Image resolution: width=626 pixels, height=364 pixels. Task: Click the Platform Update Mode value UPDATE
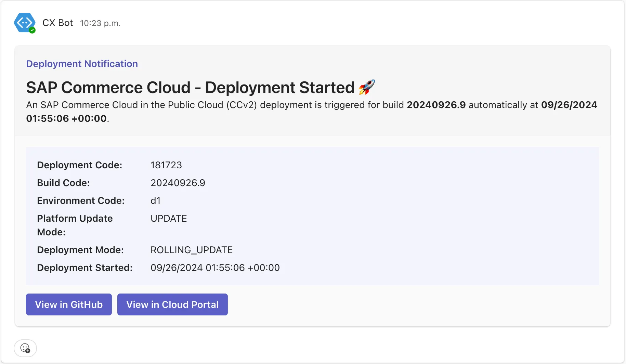[169, 218]
